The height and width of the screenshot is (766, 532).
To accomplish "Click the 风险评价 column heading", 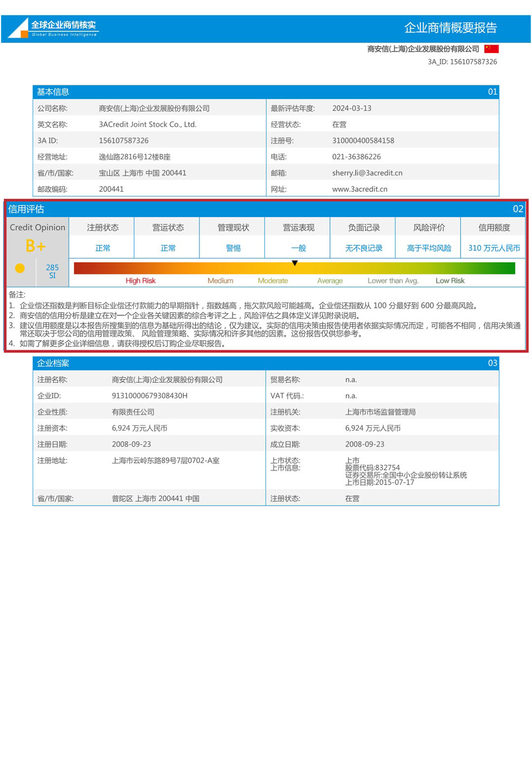I will coord(429,228).
